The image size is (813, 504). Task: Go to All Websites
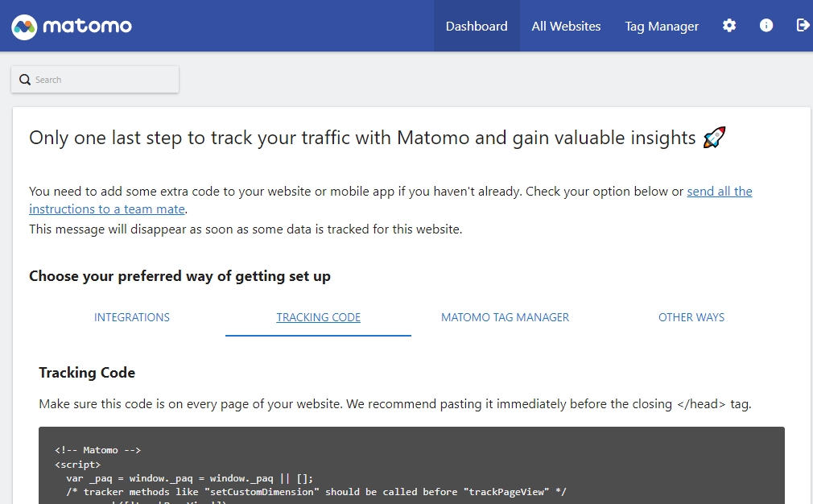point(566,26)
